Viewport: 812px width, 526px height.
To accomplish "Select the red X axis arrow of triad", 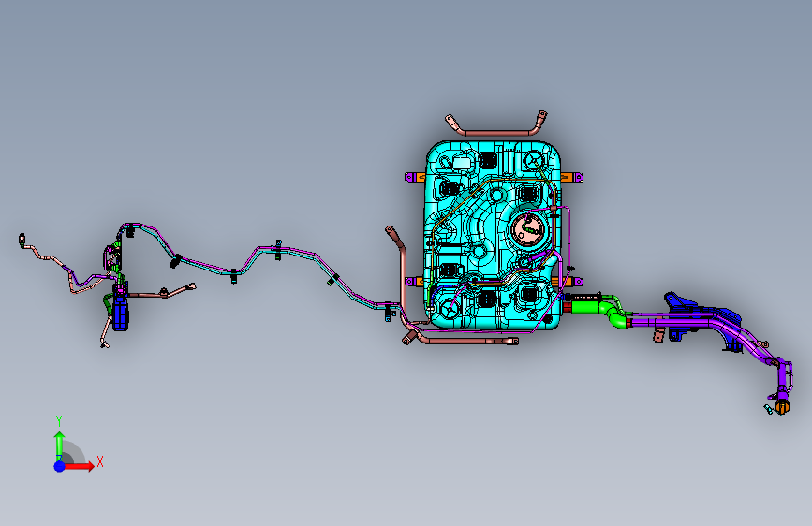I will [79, 466].
